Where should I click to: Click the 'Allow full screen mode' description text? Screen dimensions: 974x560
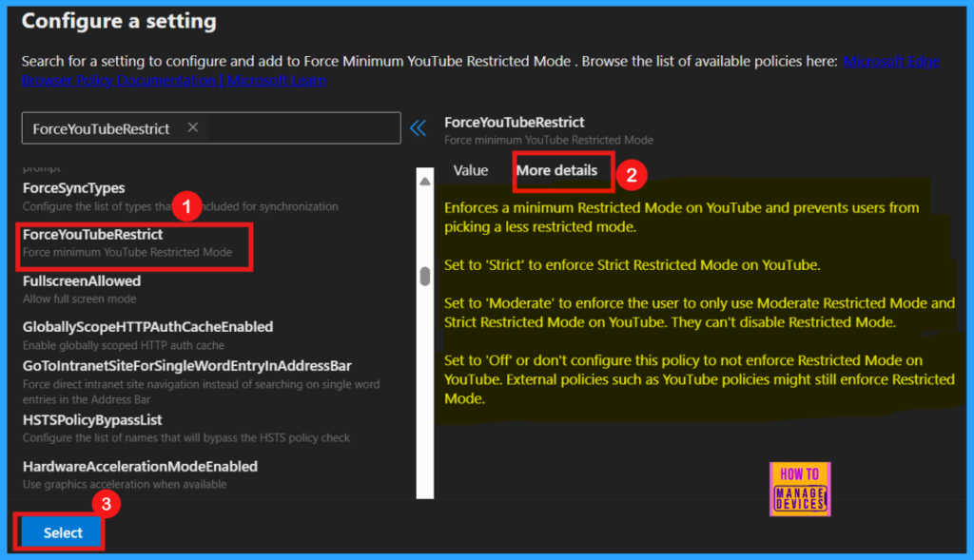[x=80, y=299]
